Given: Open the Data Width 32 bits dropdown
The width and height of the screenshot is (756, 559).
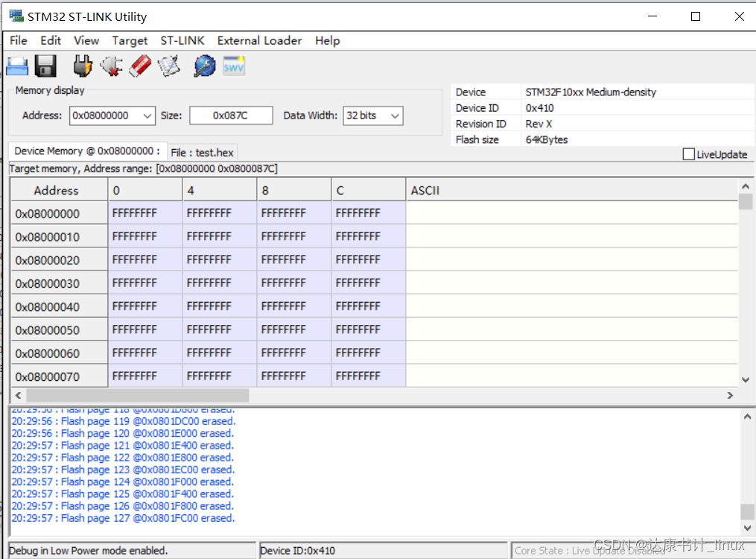Looking at the screenshot, I should (x=395, y=116).
